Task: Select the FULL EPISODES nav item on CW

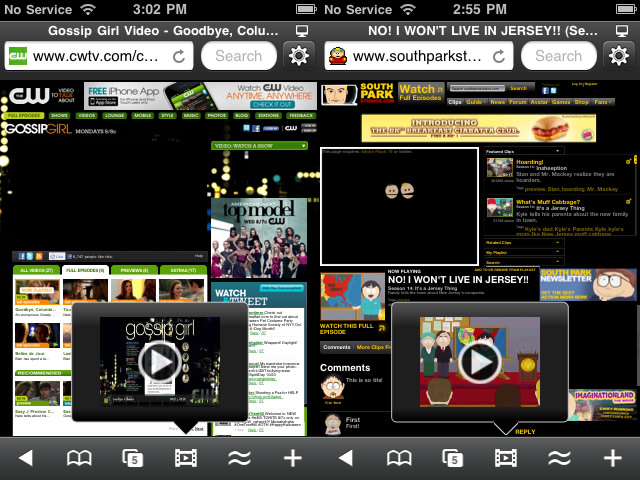Action: (x=24, y=116)
